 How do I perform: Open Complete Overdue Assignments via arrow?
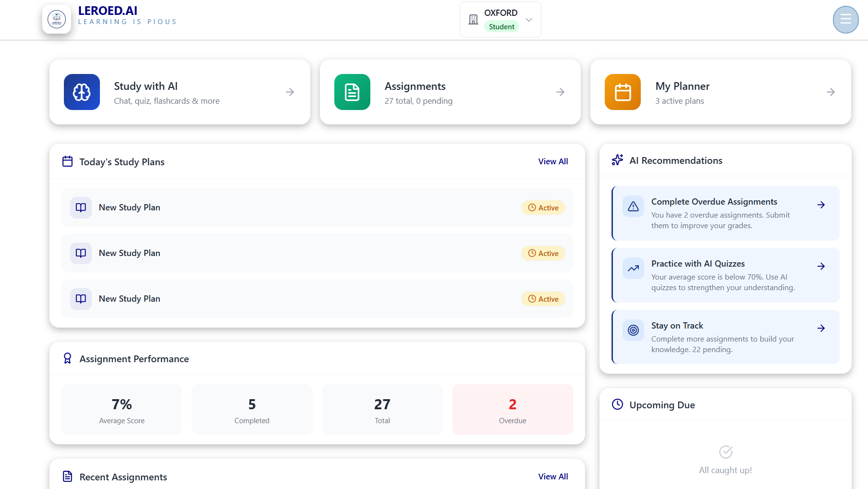click(821, 205)
